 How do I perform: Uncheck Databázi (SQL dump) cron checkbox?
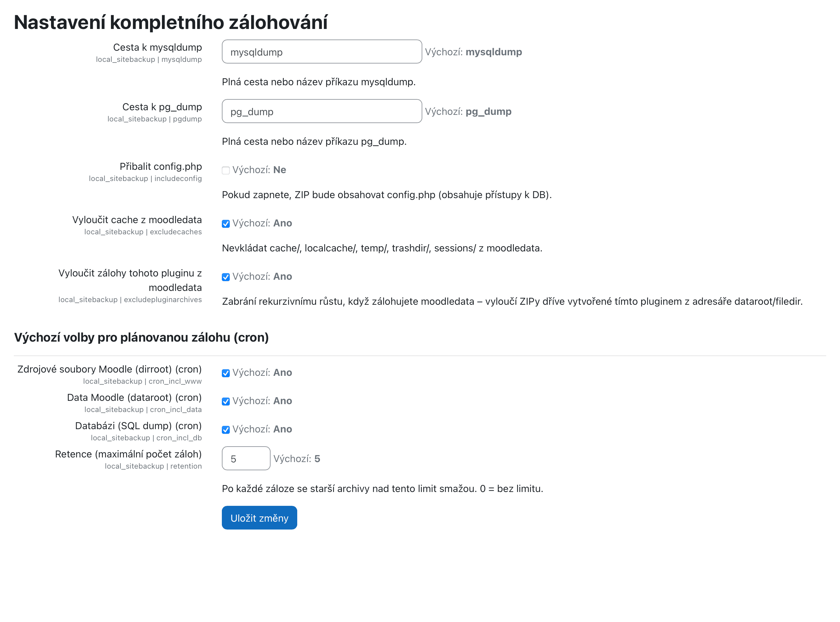pos(225,429)
